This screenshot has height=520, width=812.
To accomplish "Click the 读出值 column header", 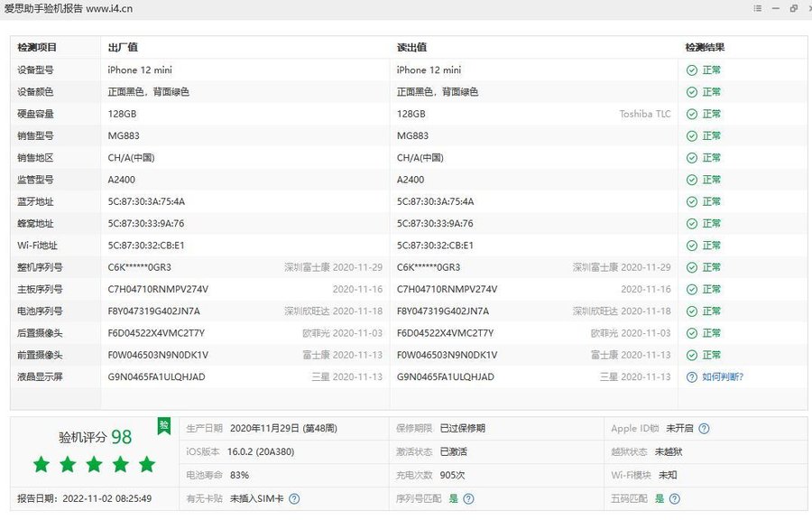I will [411, 47].
